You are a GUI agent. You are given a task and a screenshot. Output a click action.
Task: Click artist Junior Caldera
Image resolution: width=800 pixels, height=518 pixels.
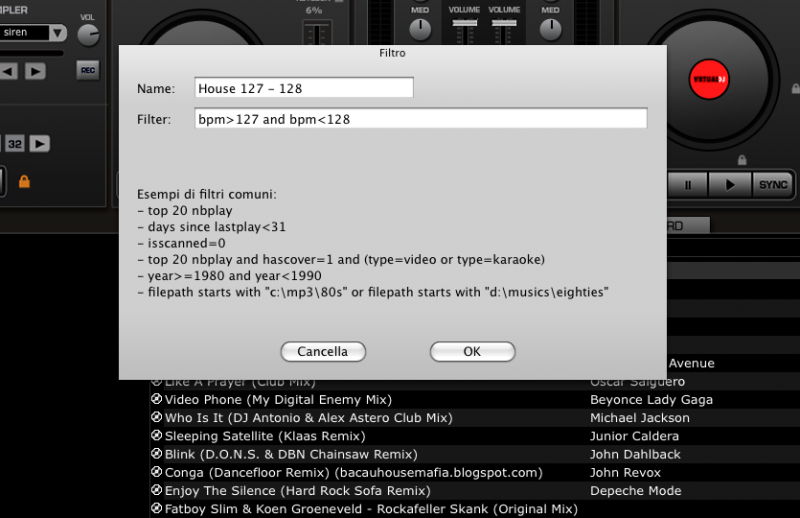pyautogui.click(x=634, y=436)
